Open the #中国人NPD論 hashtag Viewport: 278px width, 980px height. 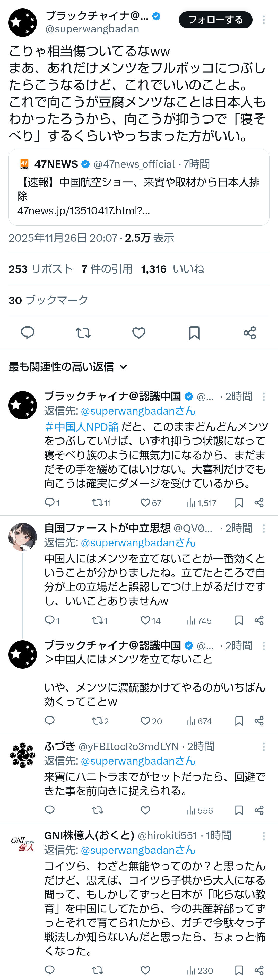click(82, 427)
